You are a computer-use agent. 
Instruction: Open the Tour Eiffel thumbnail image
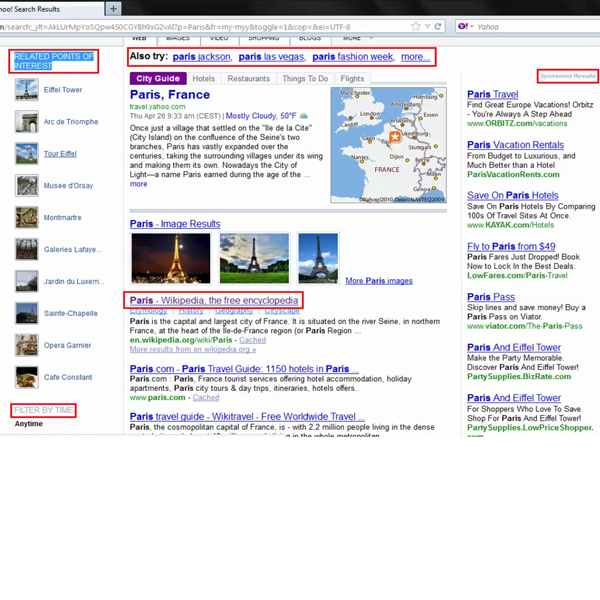pos(27,153)
